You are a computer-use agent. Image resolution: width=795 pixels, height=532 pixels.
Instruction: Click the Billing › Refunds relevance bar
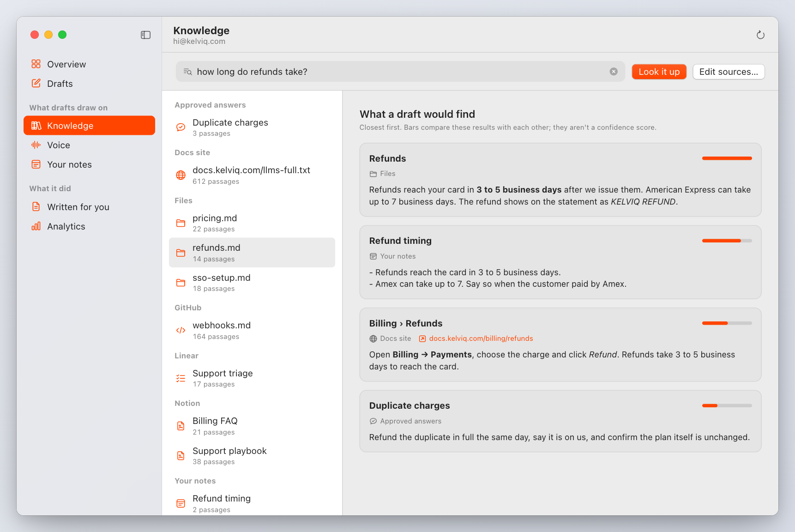pyautogui.click(x=727, y=323)
